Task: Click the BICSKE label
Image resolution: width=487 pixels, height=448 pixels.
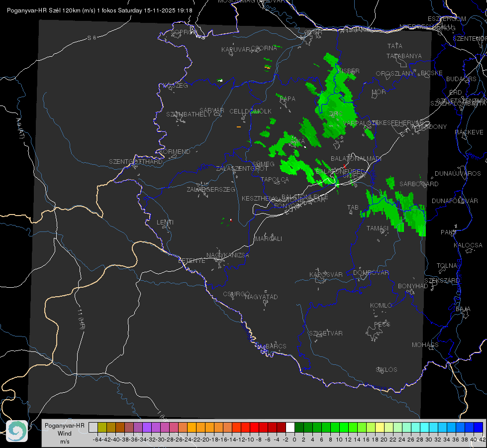Action: (432, 73)
